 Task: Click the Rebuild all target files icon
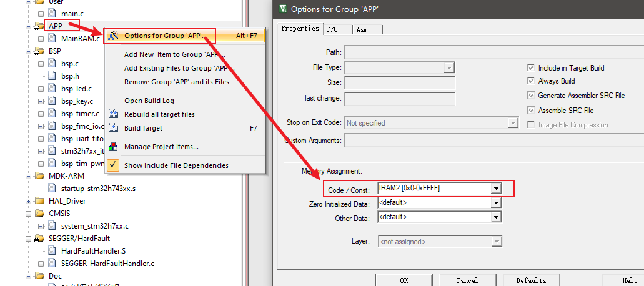click(113, 114)
